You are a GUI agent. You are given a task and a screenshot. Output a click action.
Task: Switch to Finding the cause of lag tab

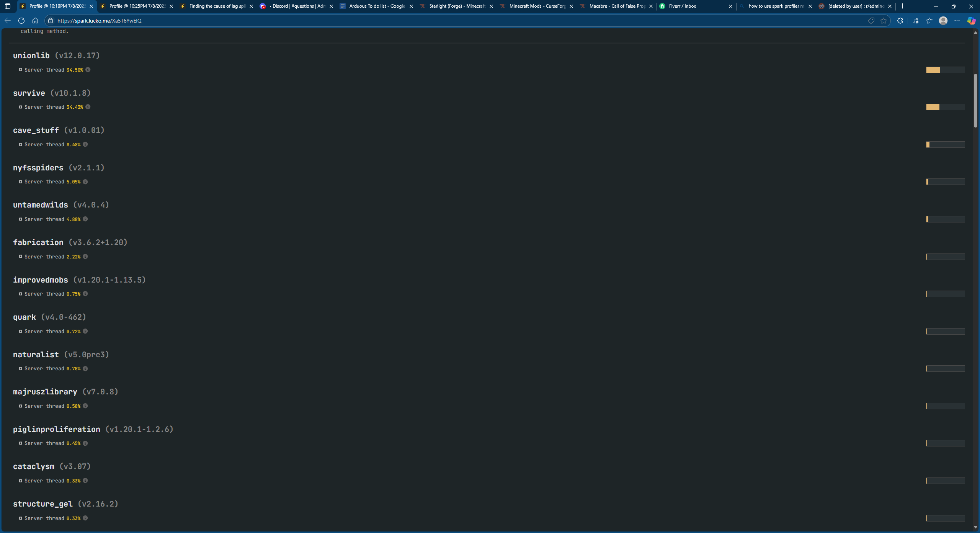(x=217, y=6)
